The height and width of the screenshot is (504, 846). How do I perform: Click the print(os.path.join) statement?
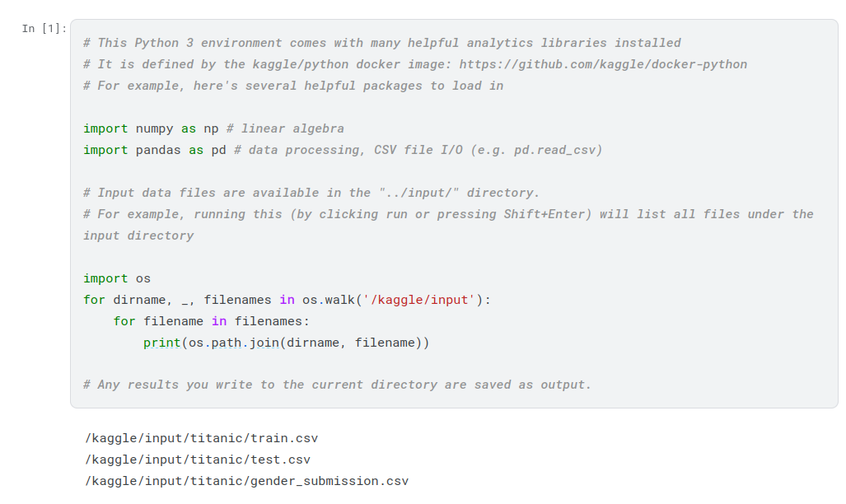tap(286, 343)
